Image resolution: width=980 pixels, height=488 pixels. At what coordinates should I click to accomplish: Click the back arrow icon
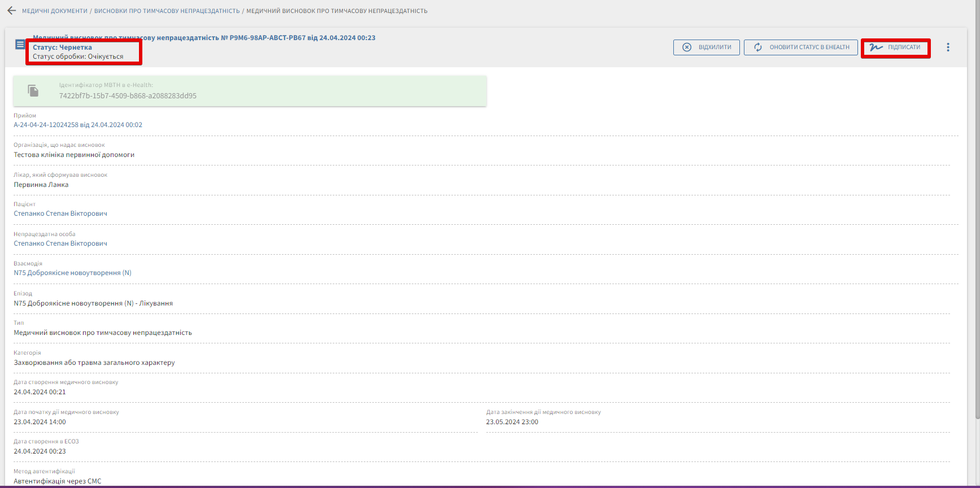[11, 11]
